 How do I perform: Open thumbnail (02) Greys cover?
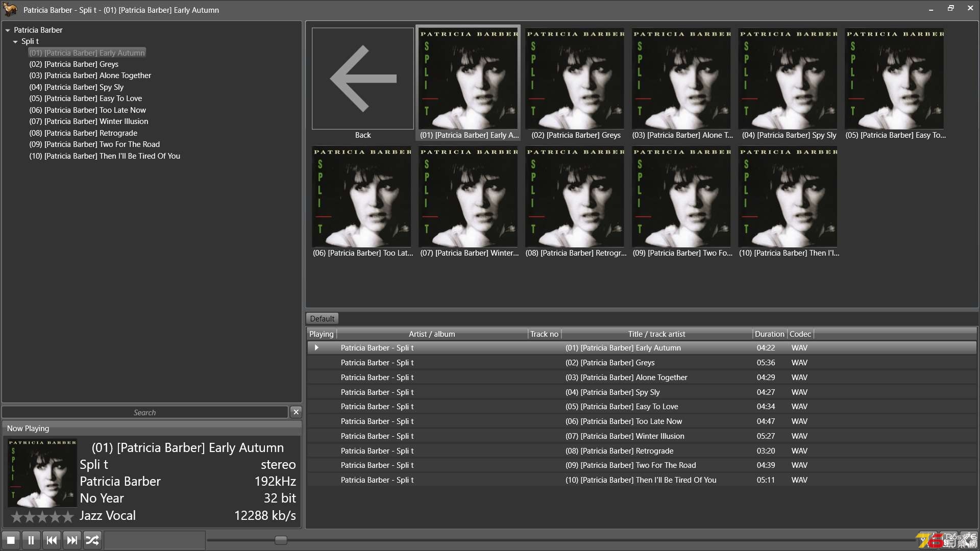pyautogui.click(x=575, y=79)
